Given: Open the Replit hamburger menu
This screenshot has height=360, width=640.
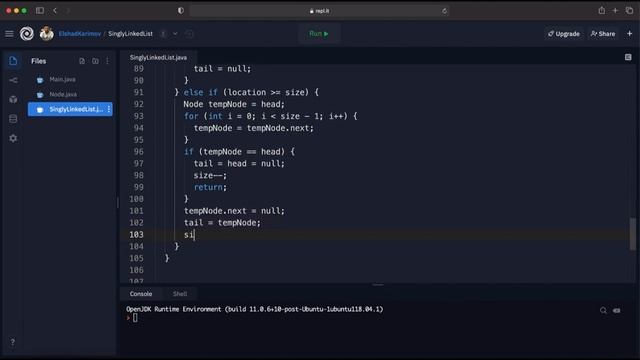Looking at the screenshot, I should pyautogui.click(x=9, y=34).
